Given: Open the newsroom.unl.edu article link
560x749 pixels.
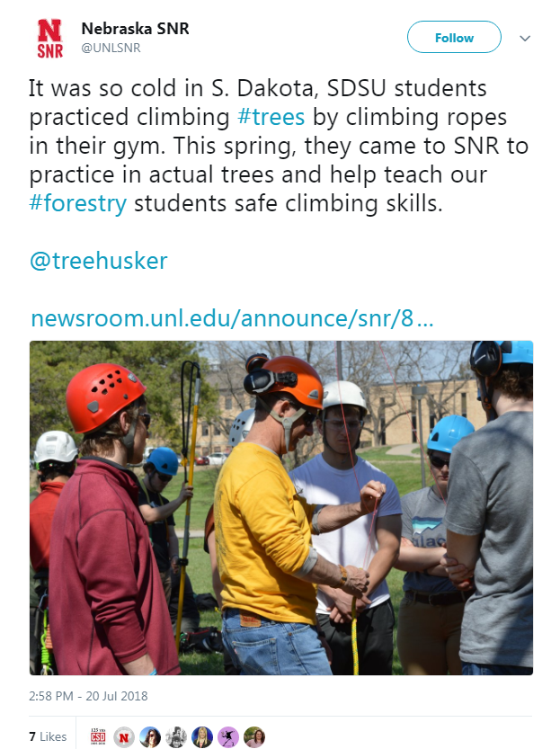Looking at the screenshot, I should point(232,318).
